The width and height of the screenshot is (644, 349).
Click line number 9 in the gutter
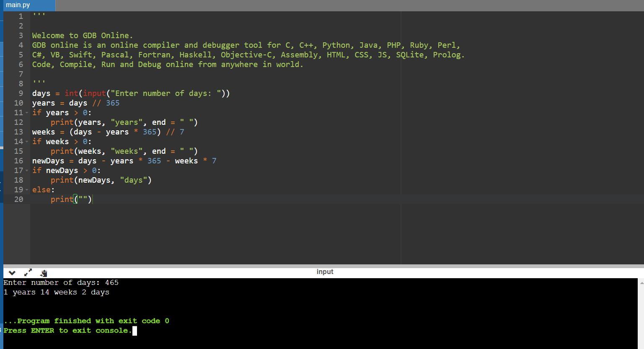[21, 93]
